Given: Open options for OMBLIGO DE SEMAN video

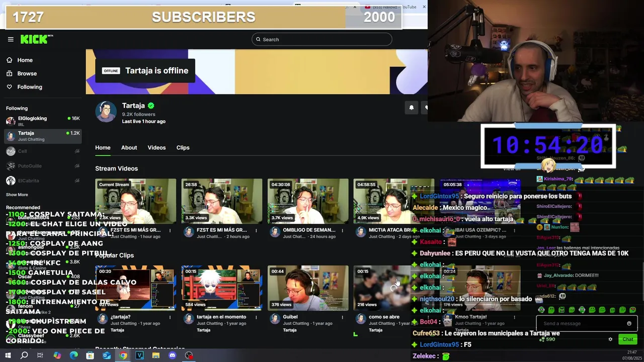Looking at the screenshot, I should click(x=342, y=231).
